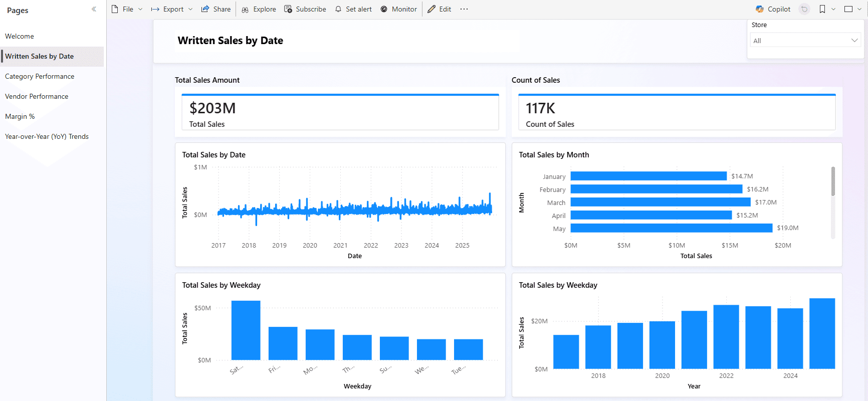Screen dimensions: 868x401
Task: Open the Margin % page
Action: click(20, 116)
